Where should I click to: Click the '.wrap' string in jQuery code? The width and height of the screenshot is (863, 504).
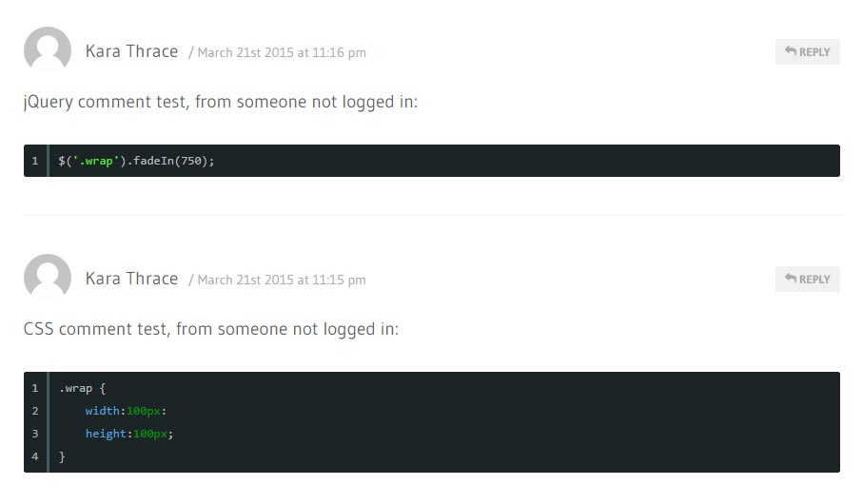coord(95,161)
